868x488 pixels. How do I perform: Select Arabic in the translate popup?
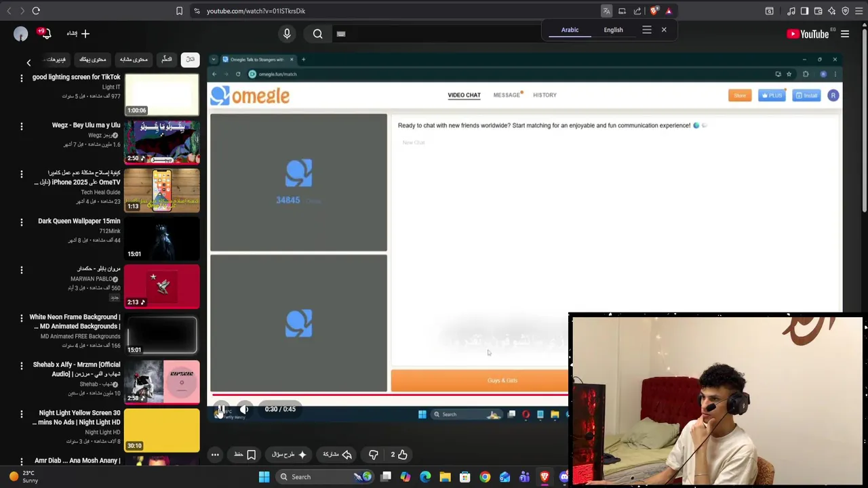tap(570, 30)
